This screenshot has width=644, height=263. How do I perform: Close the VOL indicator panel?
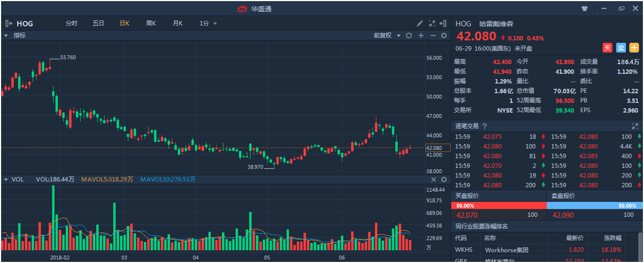[433, 180]
